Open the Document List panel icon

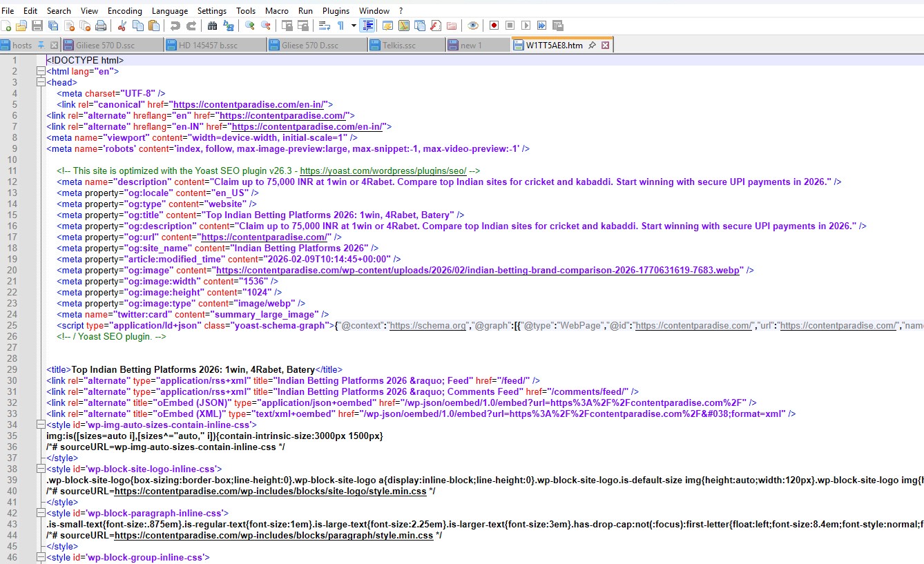pyautogui.click(x=420, y=26)
